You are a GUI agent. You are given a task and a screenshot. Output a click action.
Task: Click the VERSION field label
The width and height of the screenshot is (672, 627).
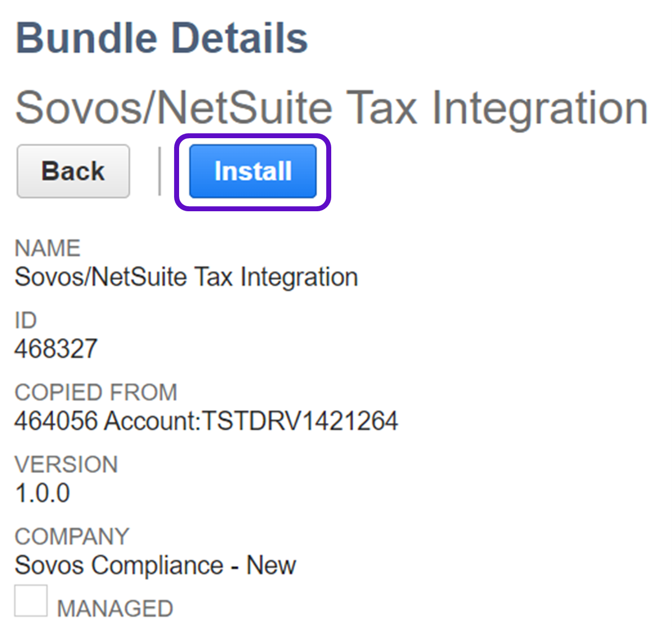pyautogui.click(x=66, y=465)
